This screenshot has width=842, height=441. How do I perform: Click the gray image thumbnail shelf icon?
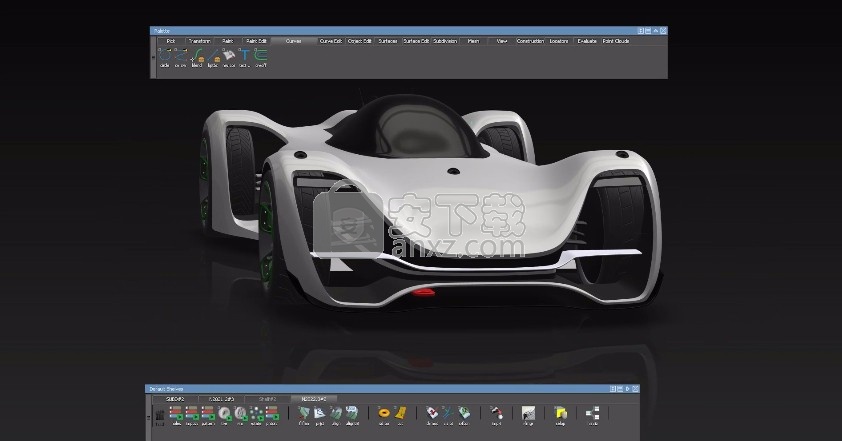pyautogui.click(x=528, y=414)
